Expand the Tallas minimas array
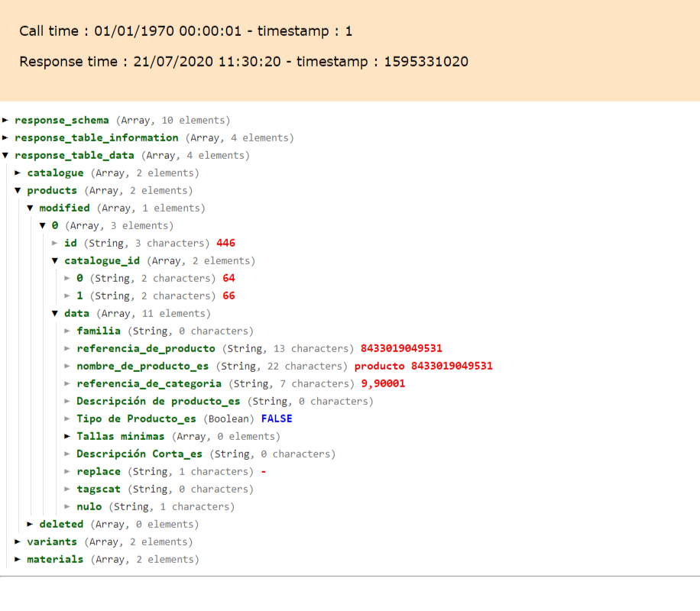The image size is (700, 611). [x=67, y=436]
